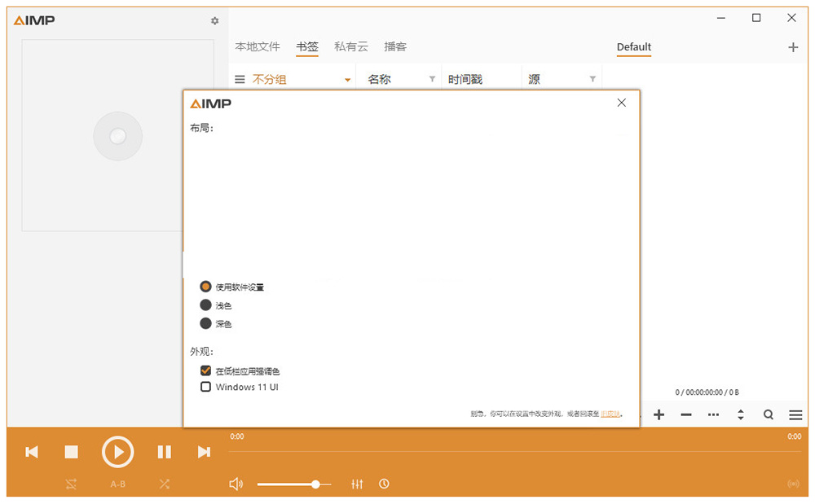Click the more options ellipsis icon
Viewport: 815px width, 504px height.
pyautogui.click(x=713, y=414)
